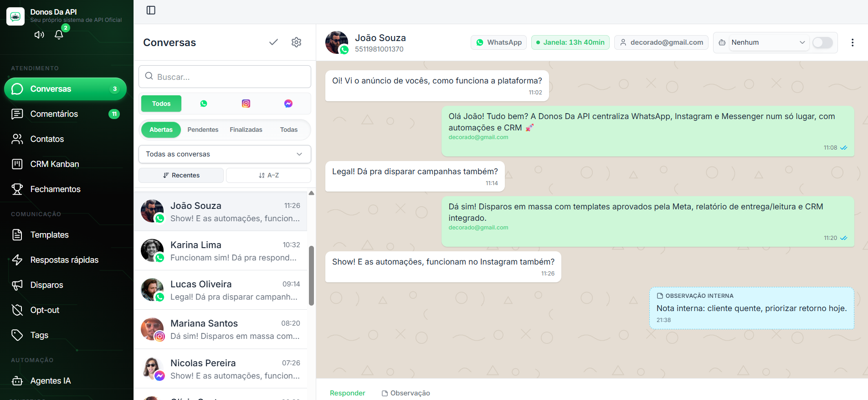The height and width of the screenshot is (400, 868).
Task: Click João Souza's avatar in chat header
Action: (337, 42)
